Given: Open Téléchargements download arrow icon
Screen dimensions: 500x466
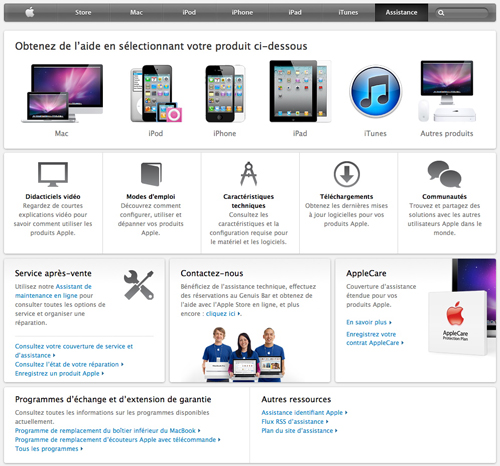Looking at the screenshot, I should [347, 174].
